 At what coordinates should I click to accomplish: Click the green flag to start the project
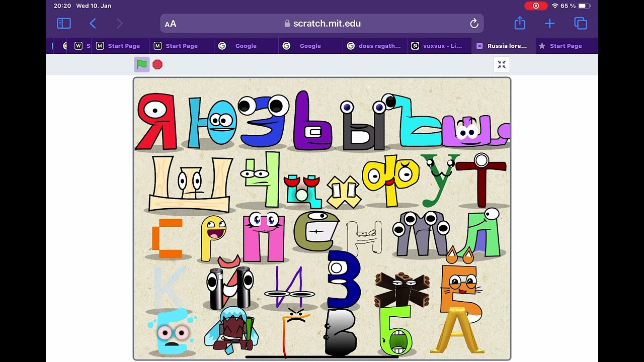pos(142,64)
